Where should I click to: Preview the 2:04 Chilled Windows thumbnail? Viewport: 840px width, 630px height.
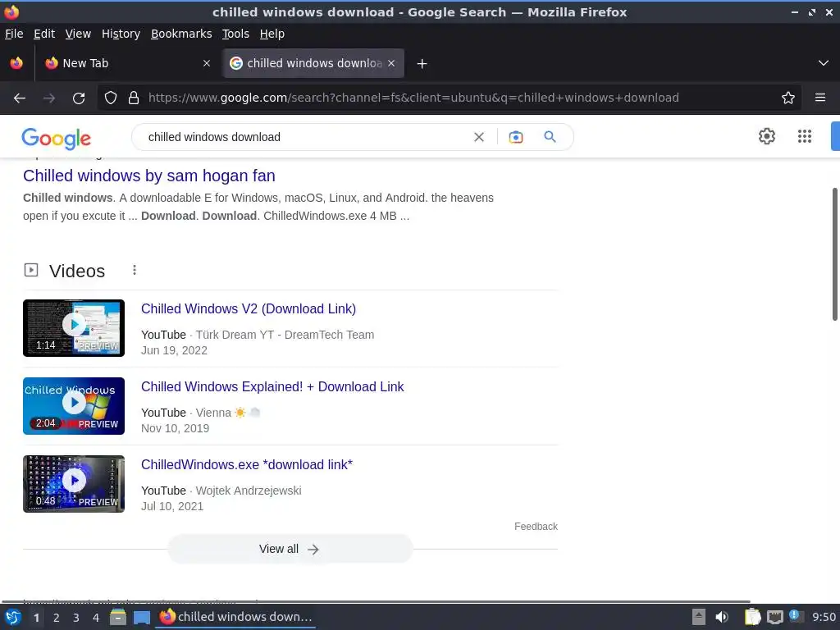pyautogui.click(x=74, y=406)
